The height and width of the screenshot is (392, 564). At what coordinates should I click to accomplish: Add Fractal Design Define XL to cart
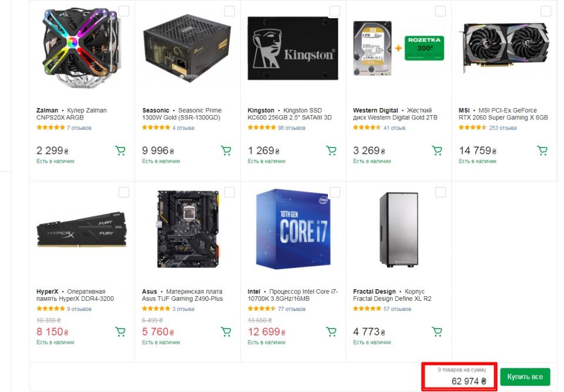pyautogui.click(x=437, y=332)
